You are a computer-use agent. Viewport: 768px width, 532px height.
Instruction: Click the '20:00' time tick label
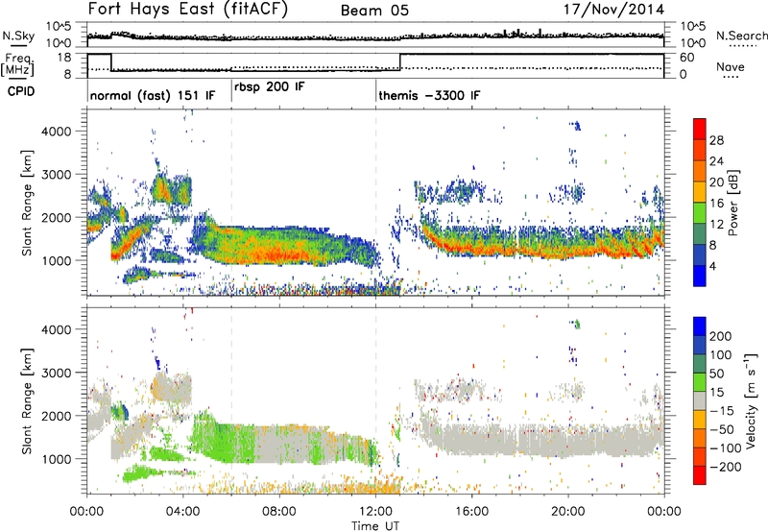click(x=568, y=512)
